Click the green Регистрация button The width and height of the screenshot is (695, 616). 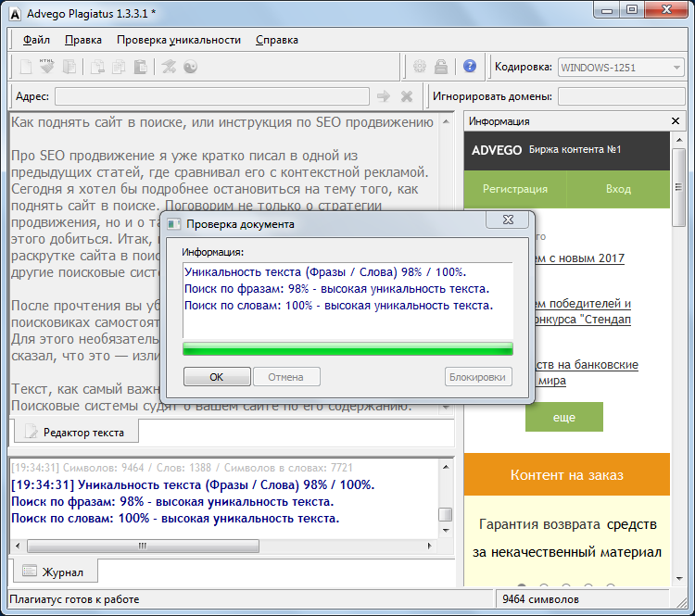[x=515, y=189]
